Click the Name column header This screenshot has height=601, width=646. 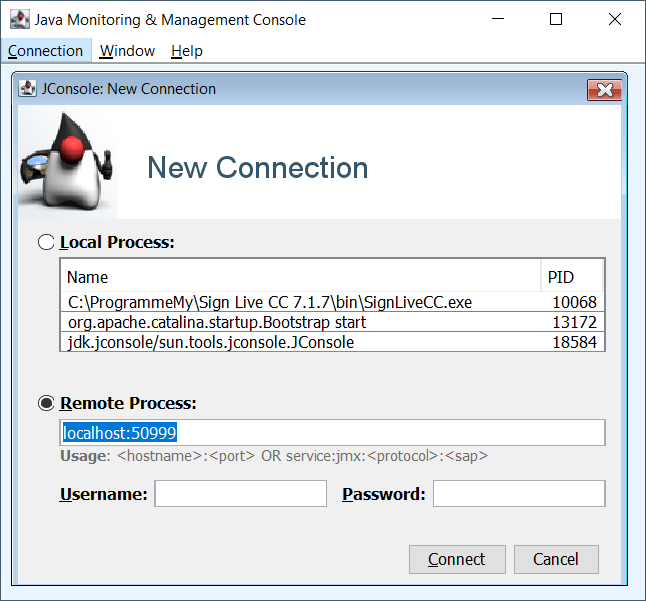(300, 277)
